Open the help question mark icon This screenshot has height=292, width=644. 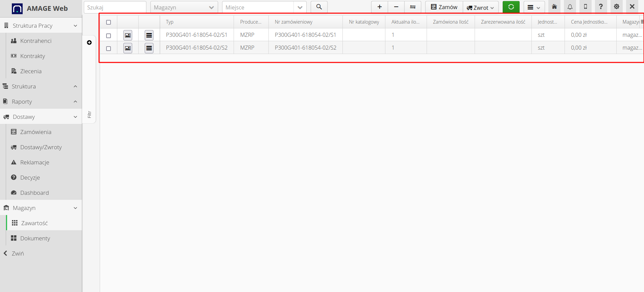pos(601,7)
